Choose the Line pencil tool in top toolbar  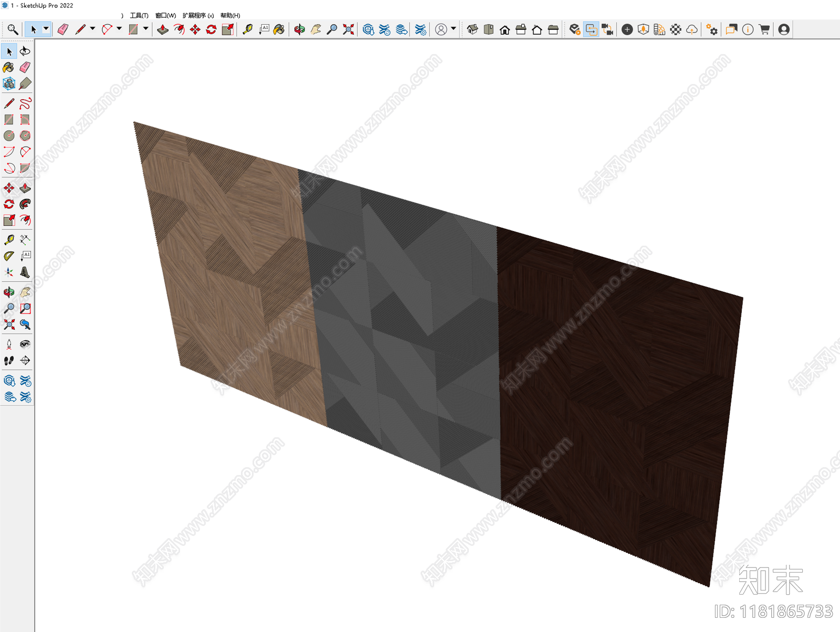point(80,29)
